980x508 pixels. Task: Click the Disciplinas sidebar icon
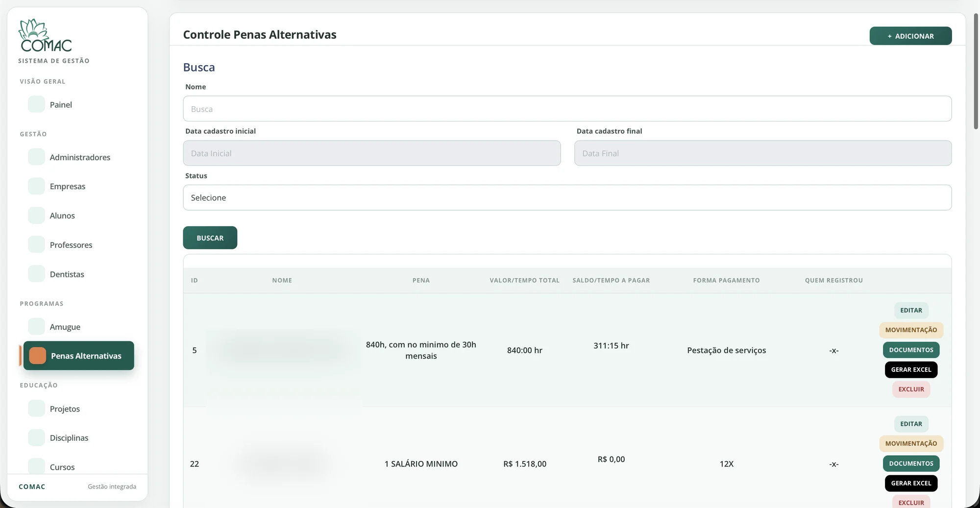click(36, 437)
